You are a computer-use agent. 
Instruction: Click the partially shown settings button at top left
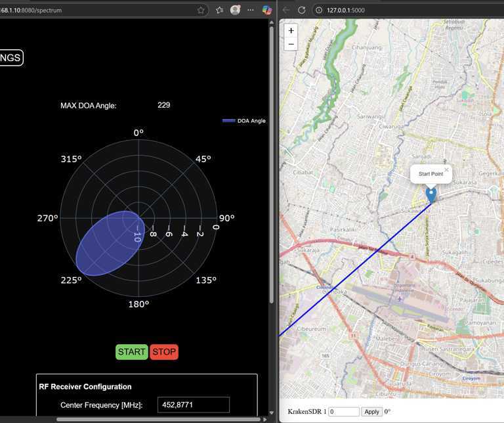click(11, 58)
